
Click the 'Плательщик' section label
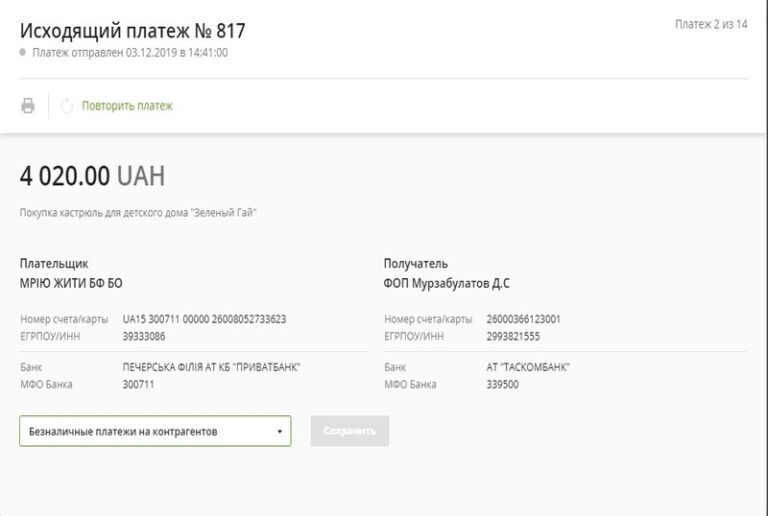click(54, 264)
